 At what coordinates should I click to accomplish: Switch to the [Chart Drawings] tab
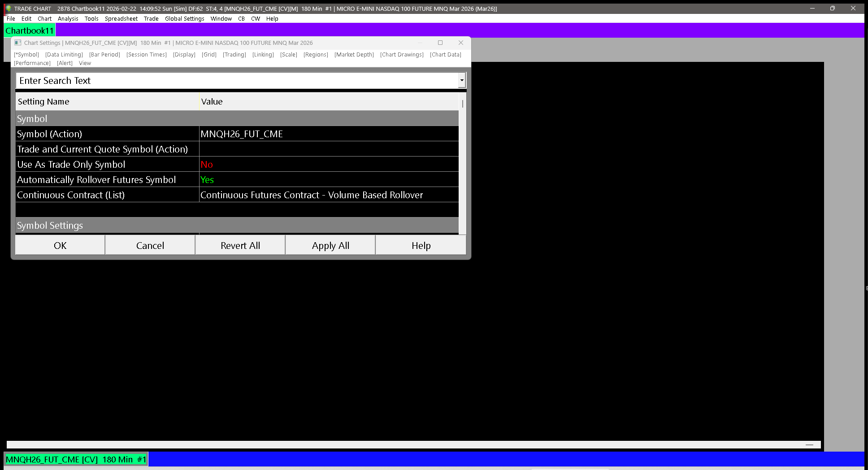click(x=402, y=54)
